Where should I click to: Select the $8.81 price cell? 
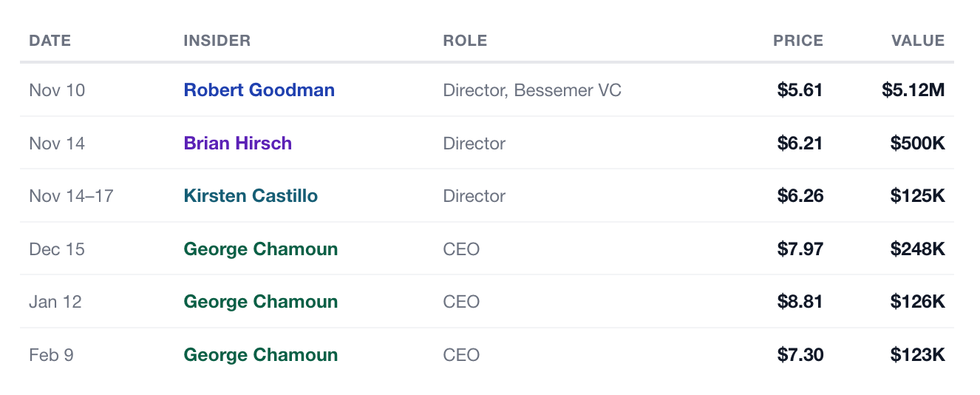click(x=800, y=302)
